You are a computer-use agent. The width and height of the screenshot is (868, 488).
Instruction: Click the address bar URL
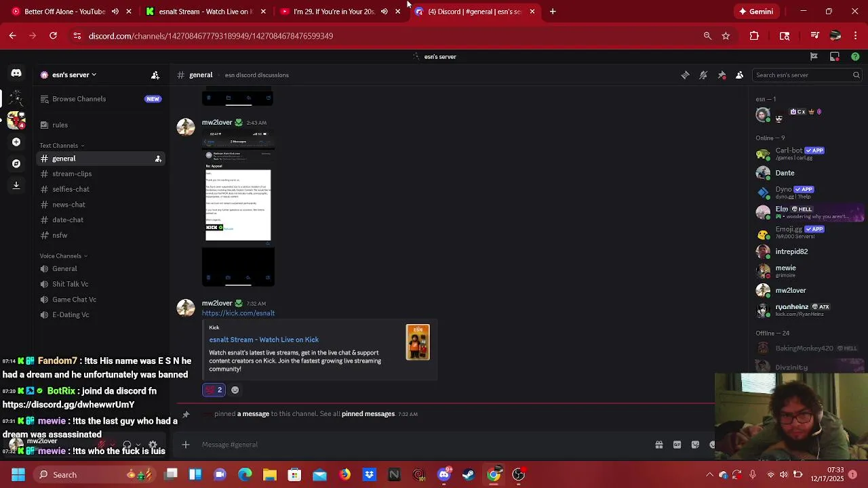click(x=210, y=36)
